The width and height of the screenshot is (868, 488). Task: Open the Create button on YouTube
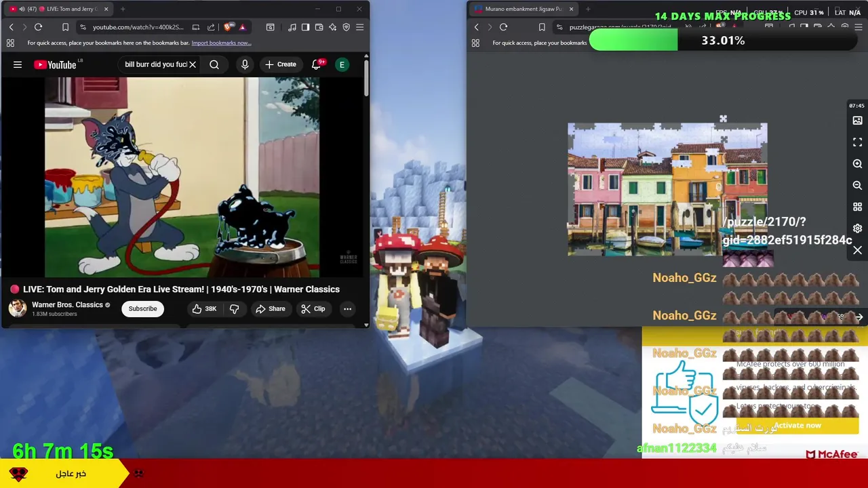(x=281, y=64)
